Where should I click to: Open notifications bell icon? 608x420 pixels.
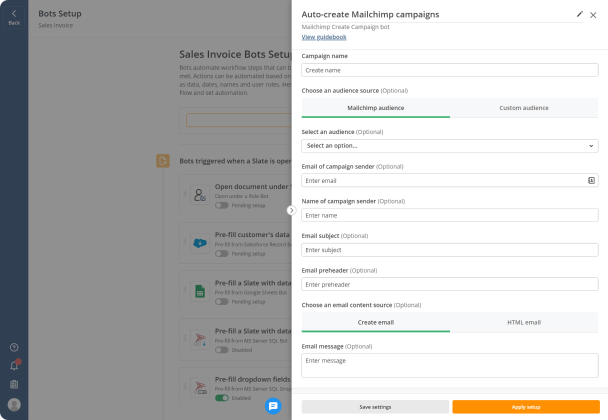click(14, 366)
